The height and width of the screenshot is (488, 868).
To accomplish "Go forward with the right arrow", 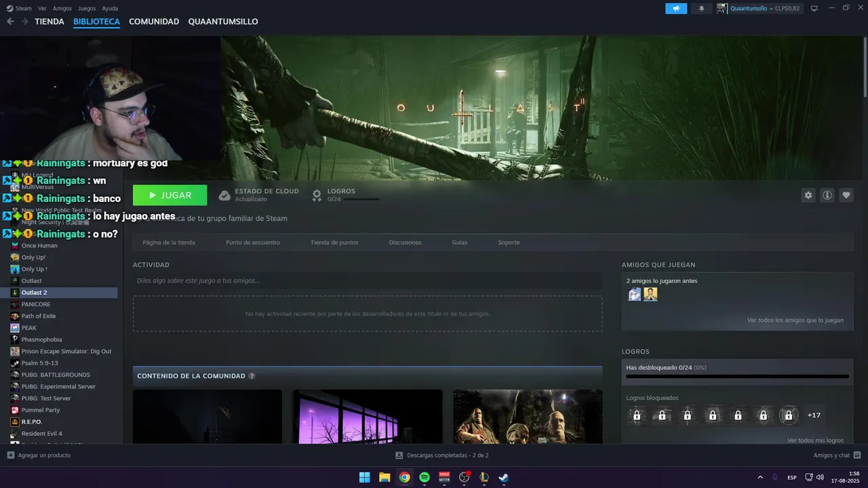I will pos(24,22).
